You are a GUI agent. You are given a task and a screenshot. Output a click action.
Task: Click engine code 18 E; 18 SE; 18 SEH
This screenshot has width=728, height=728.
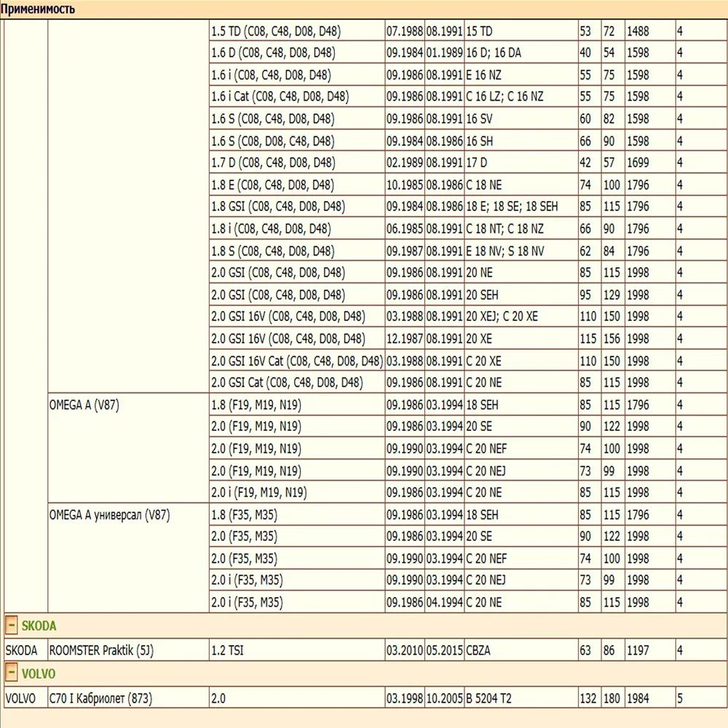tap(512, 207)
